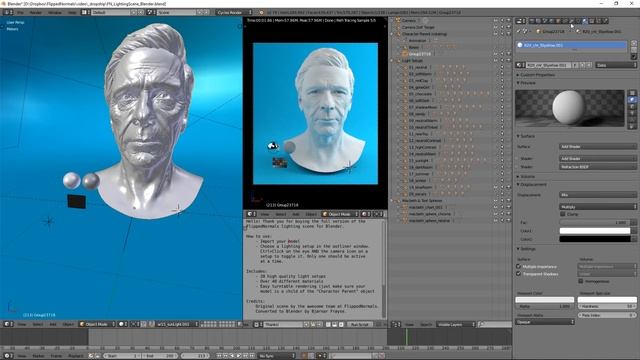
Task: Open the Constraints properties tab
Action: tap(565, 21)
